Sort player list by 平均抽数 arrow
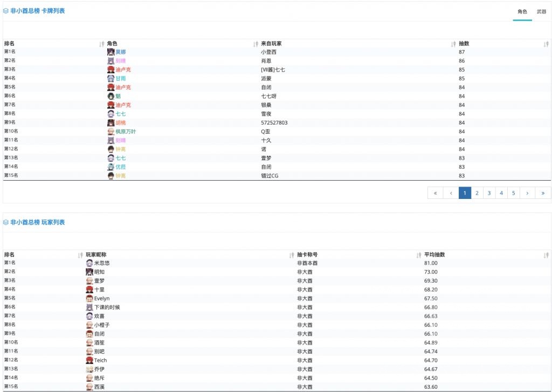The width and height of the screenshot is (552, 392). 546,255
